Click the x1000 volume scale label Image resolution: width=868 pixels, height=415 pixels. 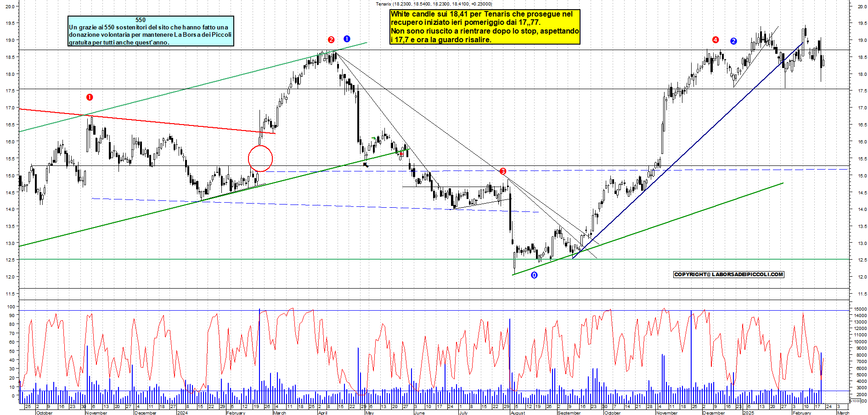coord(856,401)
